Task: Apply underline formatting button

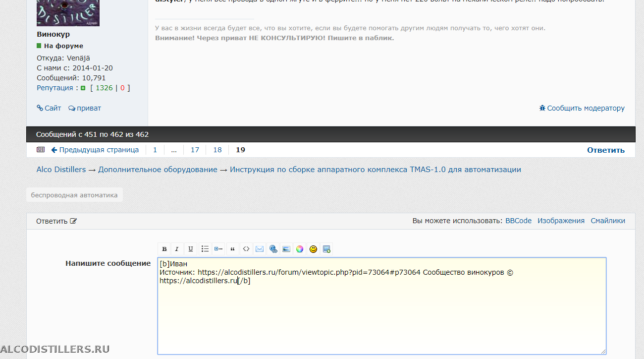Action: point(191,249)
